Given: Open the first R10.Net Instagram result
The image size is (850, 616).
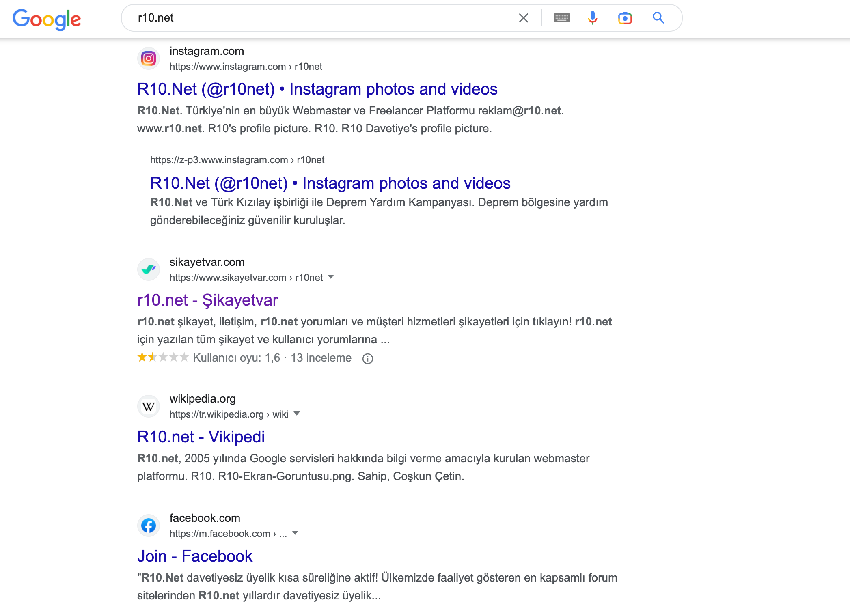Looking at the screenshot, I should (x=317, y=89).
